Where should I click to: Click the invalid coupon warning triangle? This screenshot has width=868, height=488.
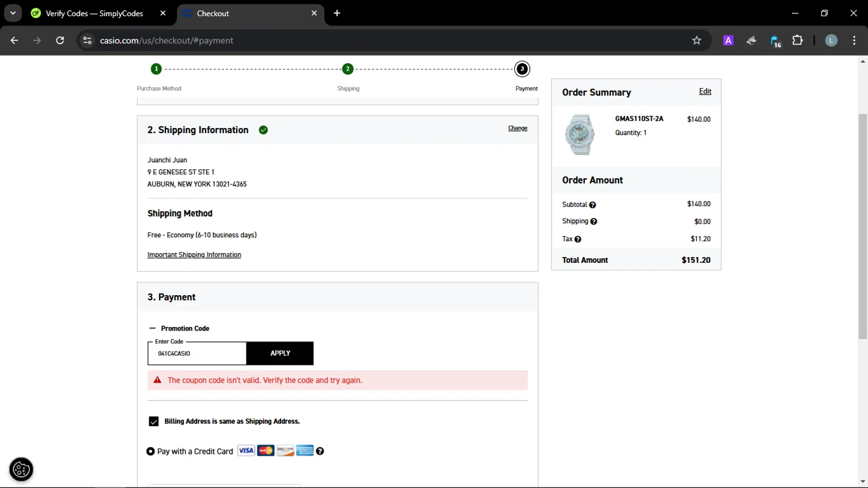[x=157, y=380]
